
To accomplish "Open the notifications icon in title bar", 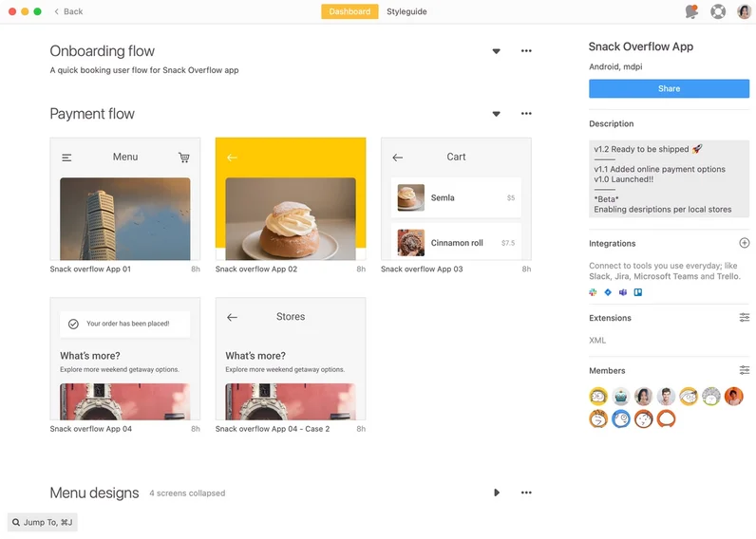I will [x=691, y=11].
